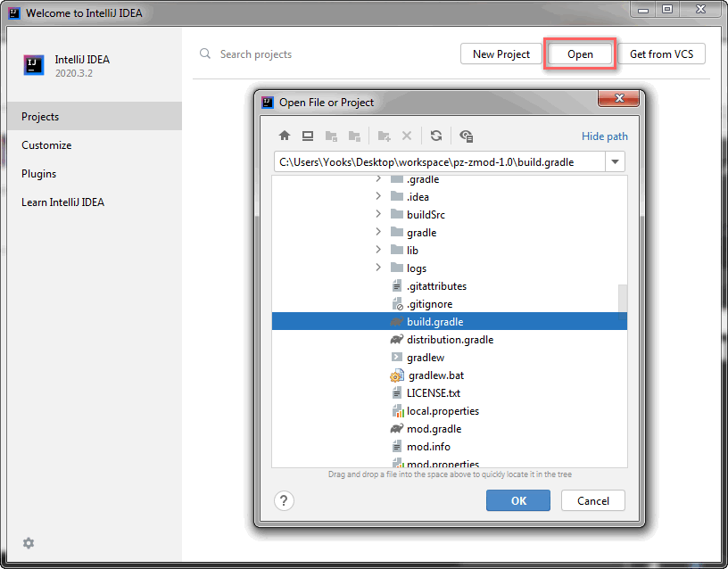Select the distribution.gradle file
The height and width of the screenshot is (569, 728).
click(x=450, y=339)
